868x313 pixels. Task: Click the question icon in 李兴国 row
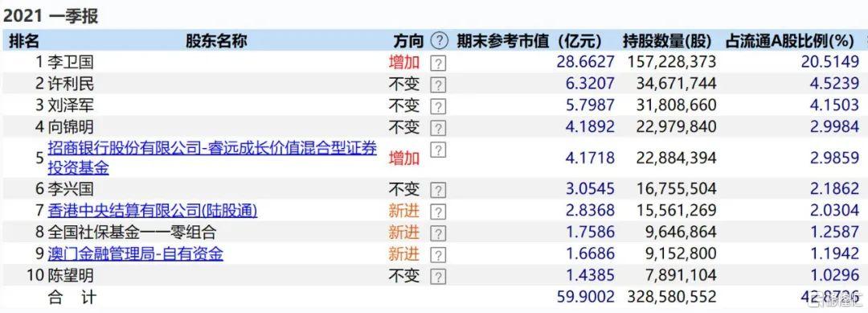click(x=438, y=191)
